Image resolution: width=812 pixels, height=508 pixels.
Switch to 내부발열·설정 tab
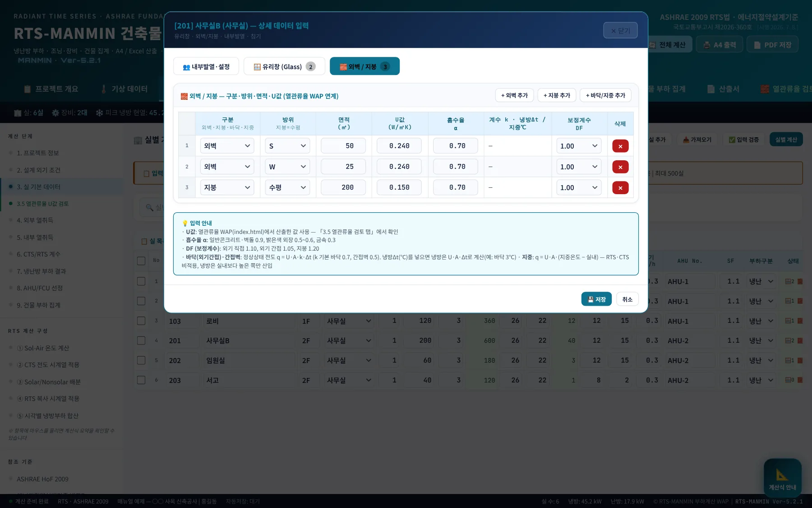click(x=206, y=66)
